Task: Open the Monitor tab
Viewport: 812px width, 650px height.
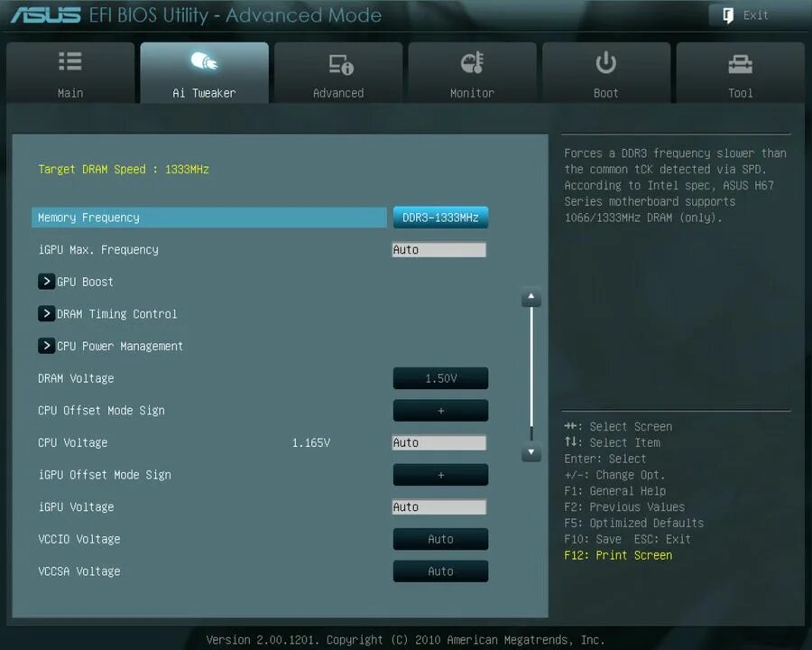Action: point(472,72)
